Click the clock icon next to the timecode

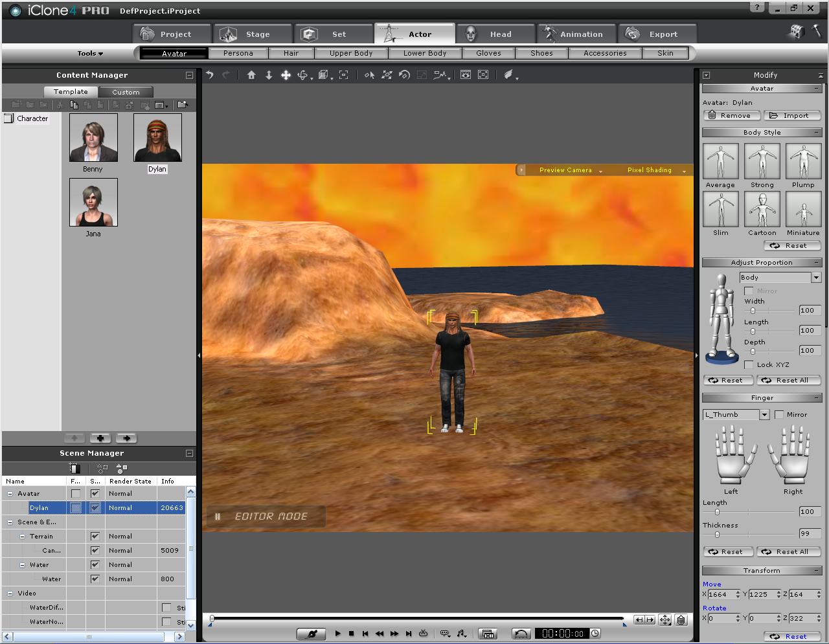point(595,634)
